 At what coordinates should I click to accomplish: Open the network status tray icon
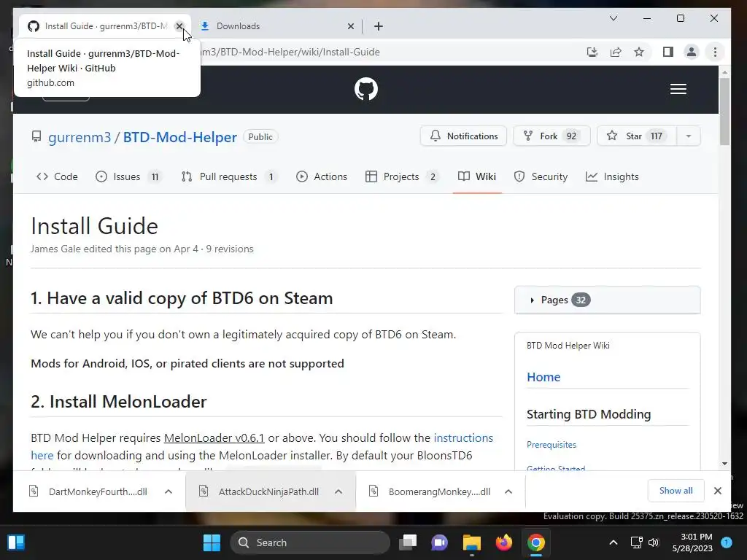coord(636,542)
